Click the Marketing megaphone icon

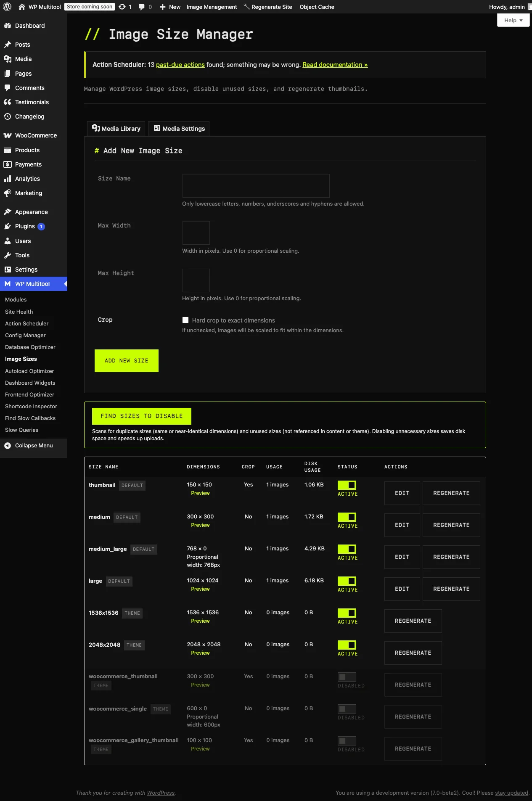tap(8, 193)
